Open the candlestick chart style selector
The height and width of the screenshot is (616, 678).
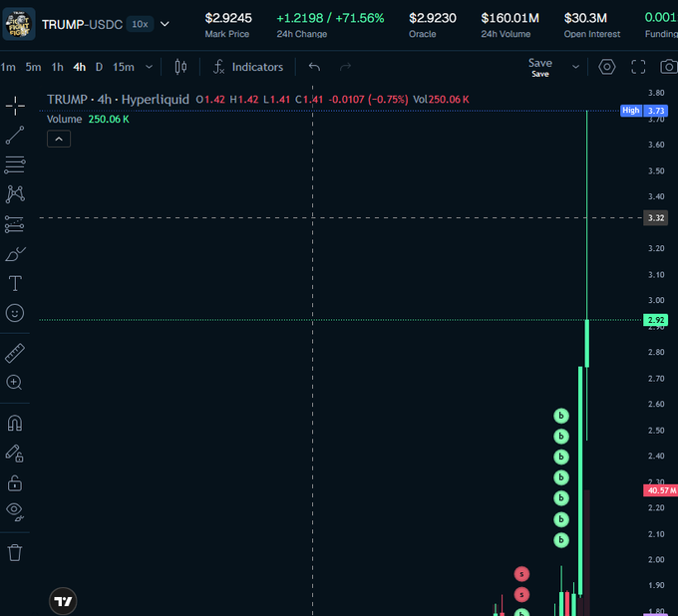click(180, 67)
